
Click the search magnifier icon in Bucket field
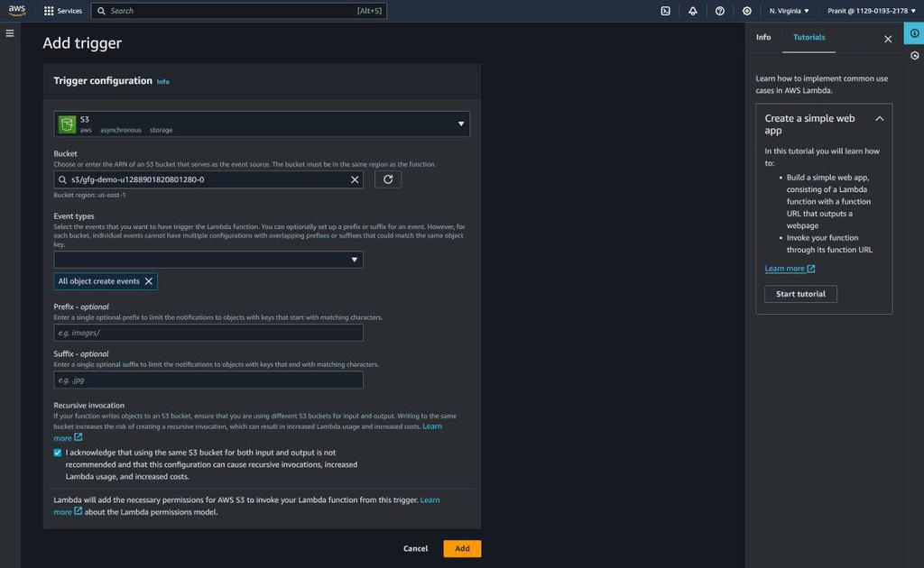[x=62, y=179]
